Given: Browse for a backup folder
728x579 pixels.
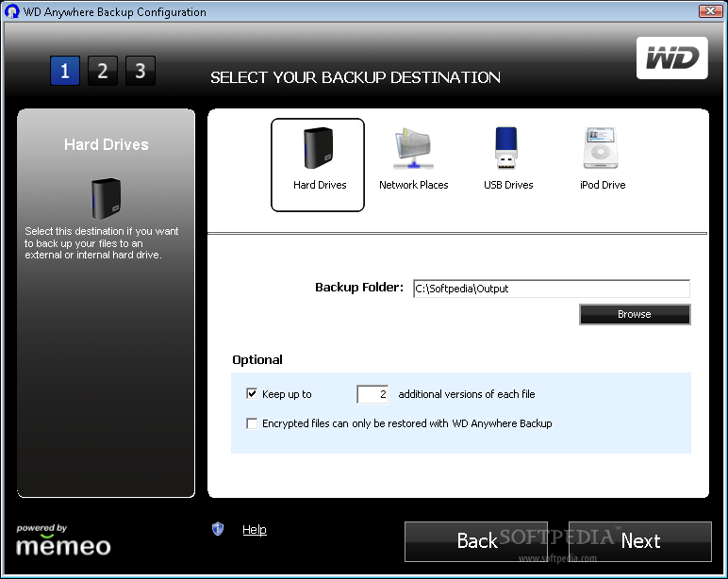Looking at the screenshot, I should pos(635,314).
